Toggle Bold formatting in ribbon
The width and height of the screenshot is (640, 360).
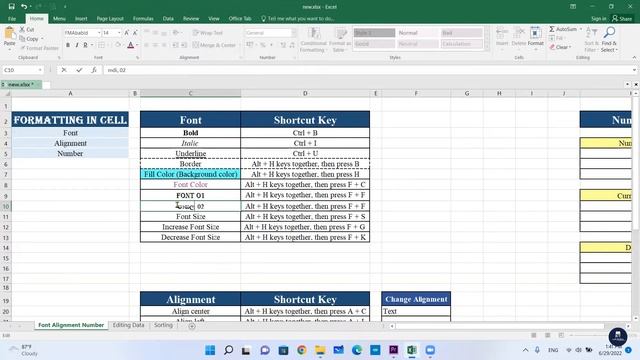(68, 45)
